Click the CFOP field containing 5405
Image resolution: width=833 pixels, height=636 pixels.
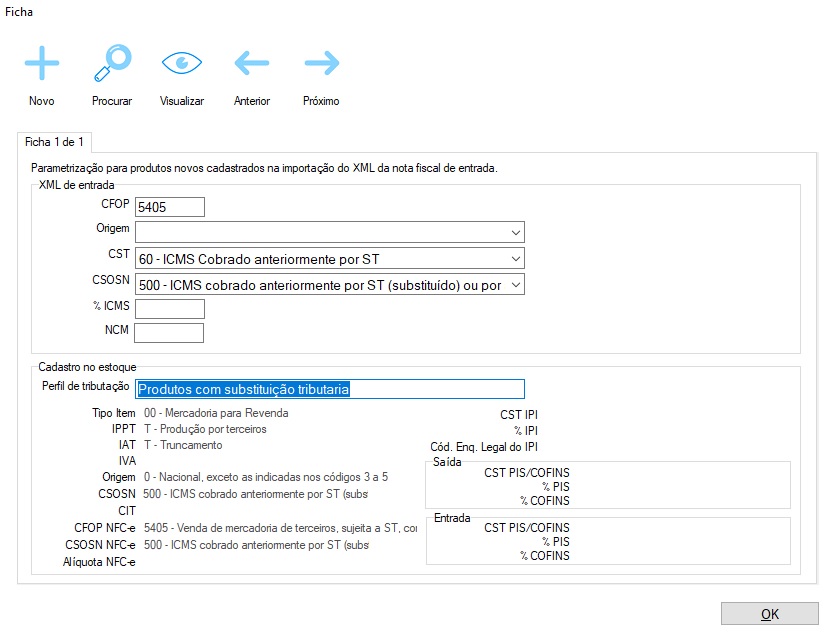click(169, 207)
